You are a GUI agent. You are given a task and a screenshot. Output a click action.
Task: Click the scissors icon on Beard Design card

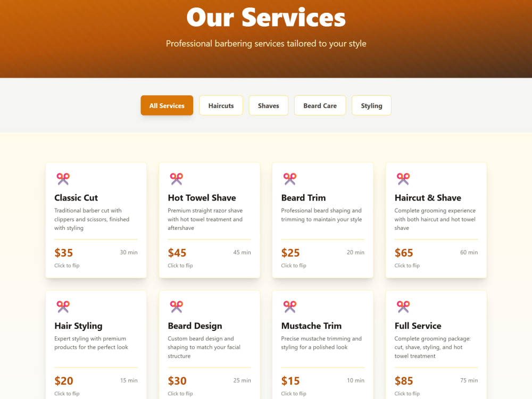[177, 307]
